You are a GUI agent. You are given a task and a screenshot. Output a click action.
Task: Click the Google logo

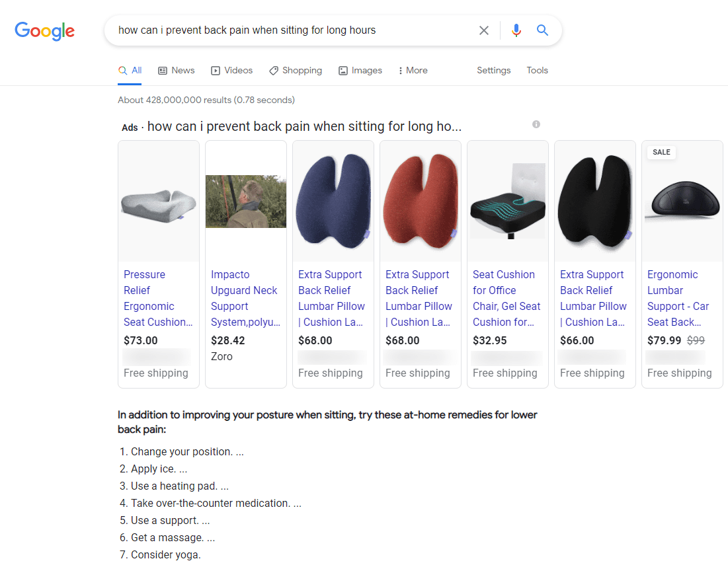point(45,30)
